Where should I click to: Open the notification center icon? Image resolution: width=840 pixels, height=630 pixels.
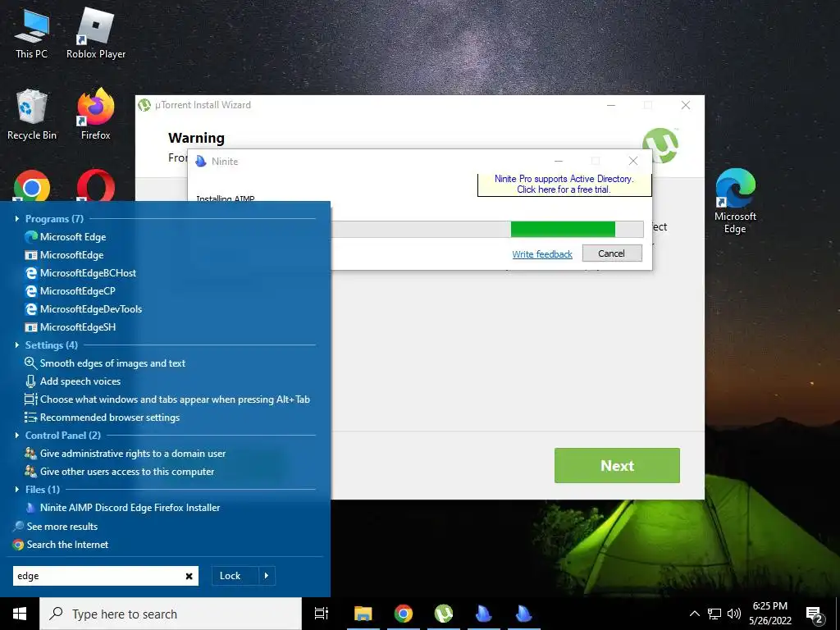point(815,615)
